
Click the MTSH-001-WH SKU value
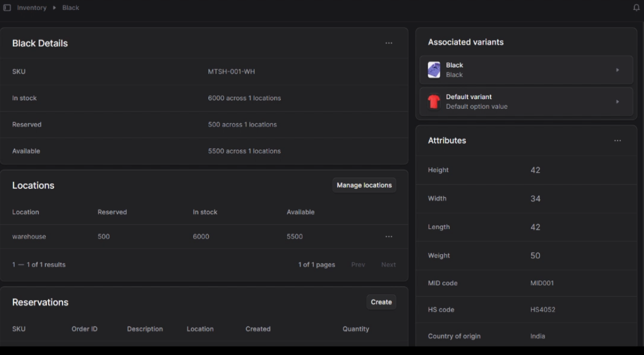[x=231, y=71]
